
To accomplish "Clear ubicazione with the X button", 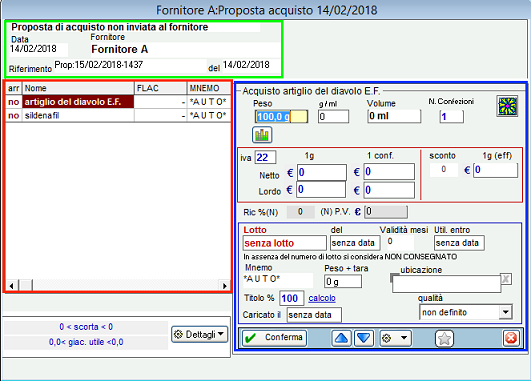I will [506, 279].
